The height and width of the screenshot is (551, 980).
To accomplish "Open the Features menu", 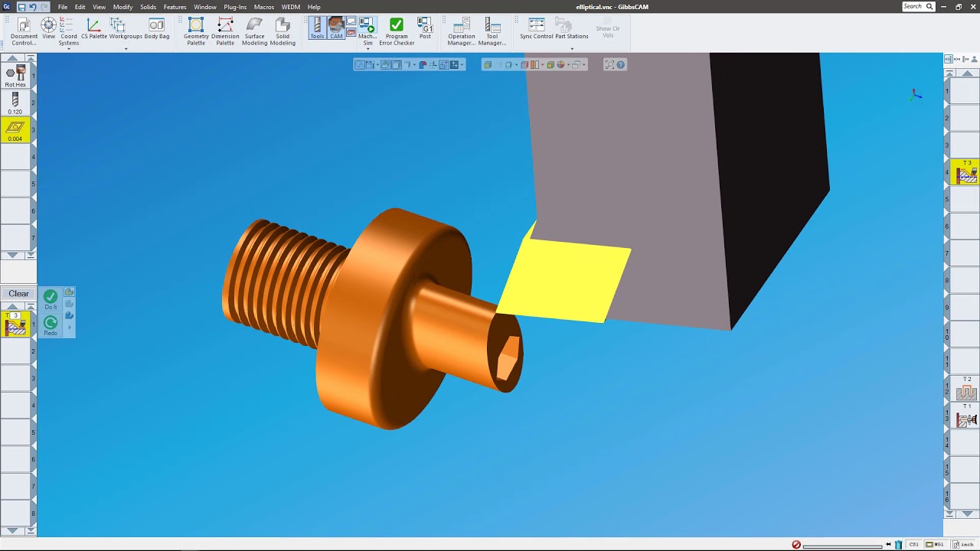I will pyautogui.click(x=175, y=7).
